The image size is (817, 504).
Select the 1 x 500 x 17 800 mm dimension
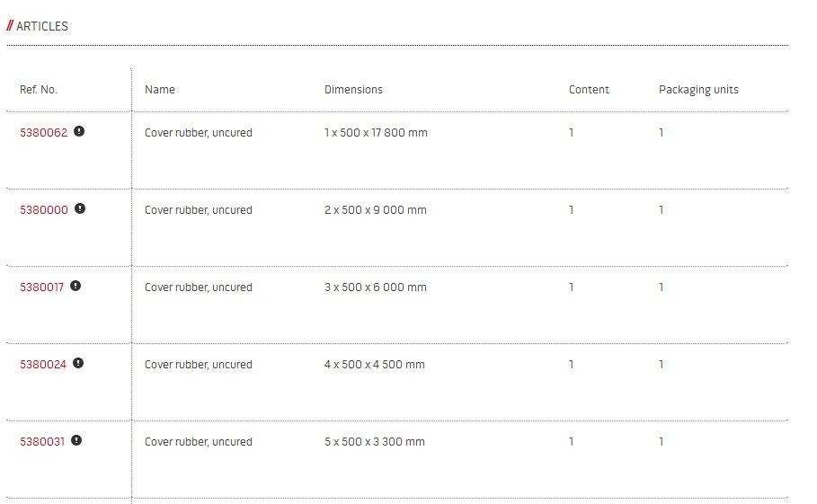point(377,133)
